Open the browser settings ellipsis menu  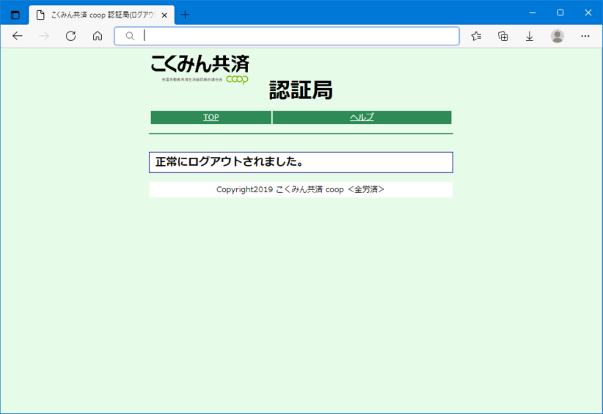[x=585, y=36]
